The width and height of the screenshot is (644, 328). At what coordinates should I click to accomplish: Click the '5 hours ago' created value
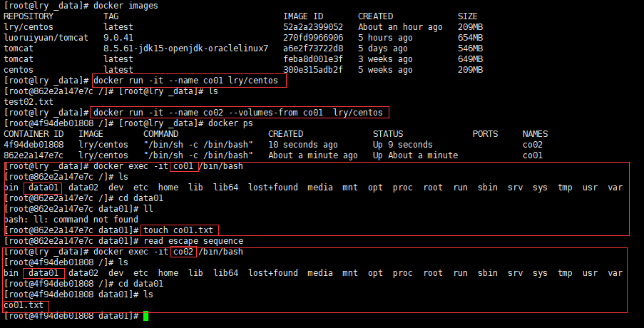point(385,38)
